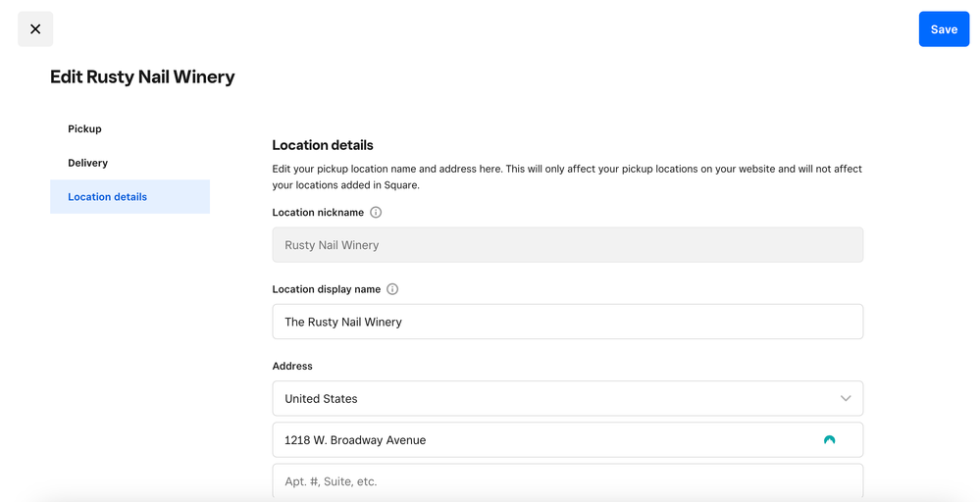Click the Save button
This screenshot has width=980, height=502.
[944, 29]
